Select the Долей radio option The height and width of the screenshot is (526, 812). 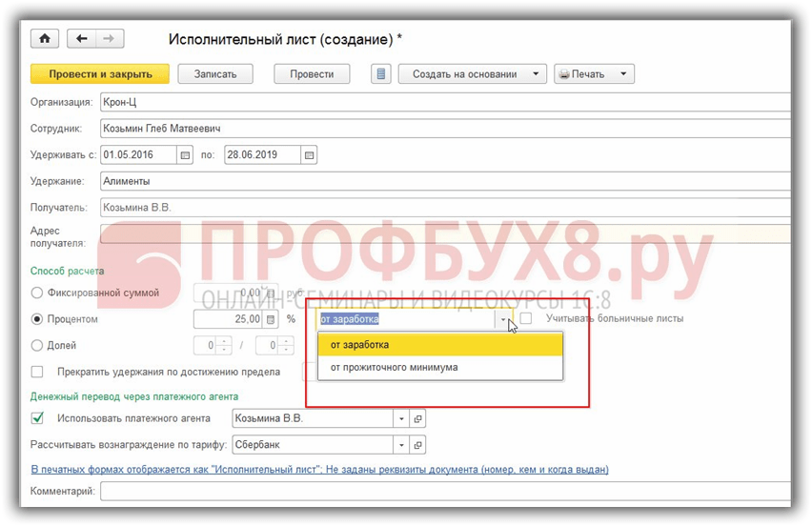tap(38, 345)
